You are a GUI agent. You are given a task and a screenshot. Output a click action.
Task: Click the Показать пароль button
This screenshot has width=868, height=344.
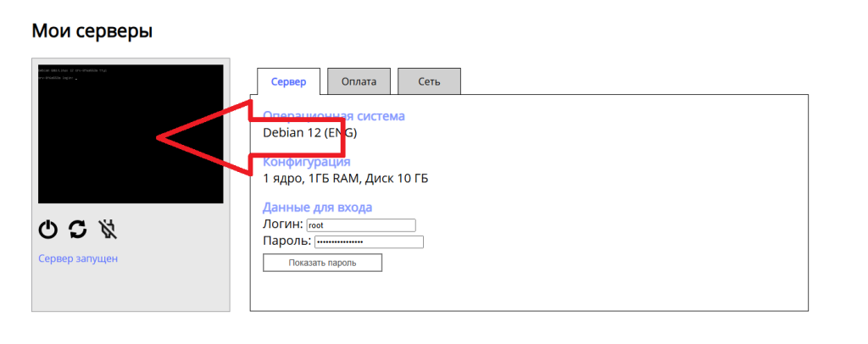pyautogui.click(x=322, y=263)
